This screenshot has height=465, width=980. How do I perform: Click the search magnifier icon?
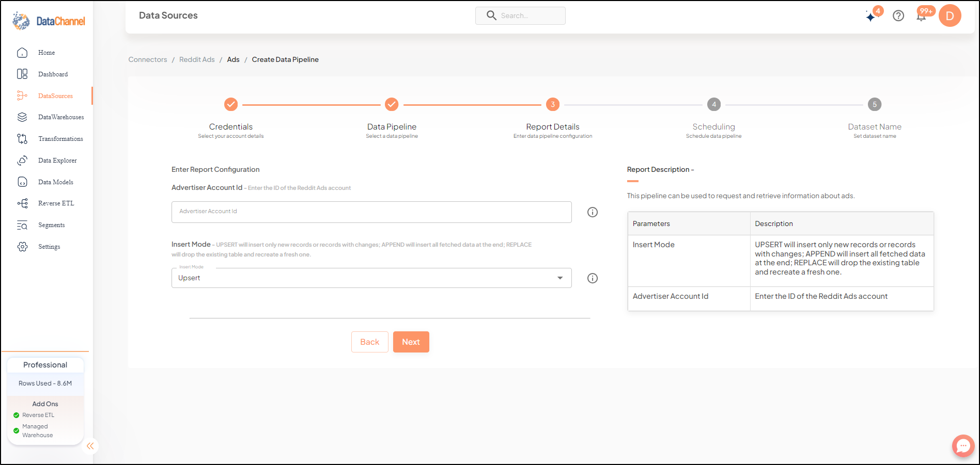(491, 15)
